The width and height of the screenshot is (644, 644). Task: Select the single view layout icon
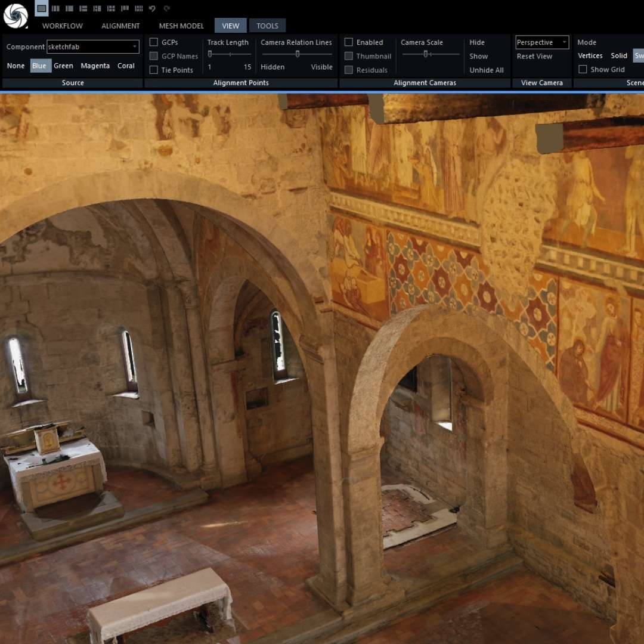coord(41,8)
